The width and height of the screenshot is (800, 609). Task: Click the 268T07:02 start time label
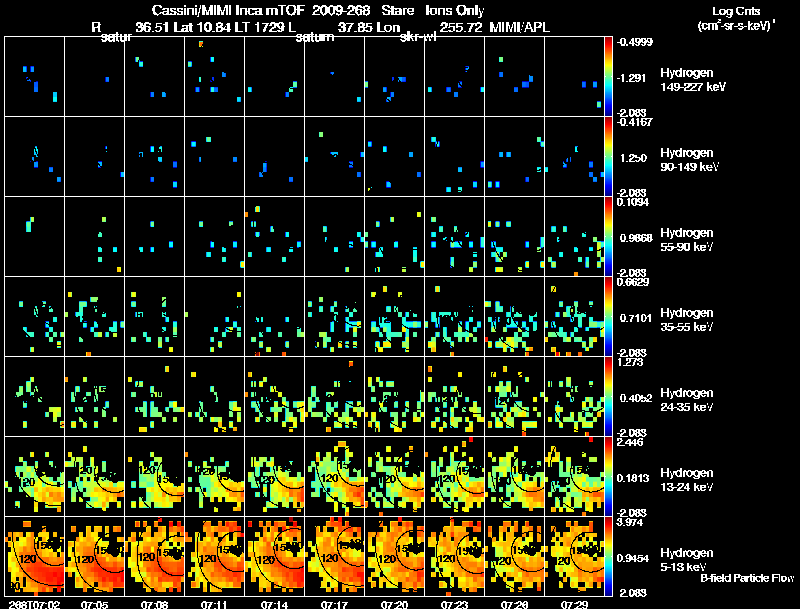(35, 604)
